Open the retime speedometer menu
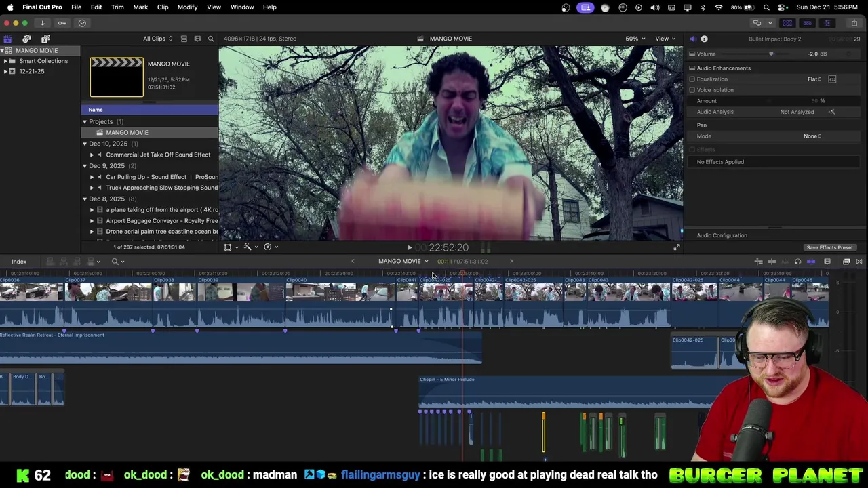This screenshot has height=488, width=868. pyautogui.click(x=269, y=247)
